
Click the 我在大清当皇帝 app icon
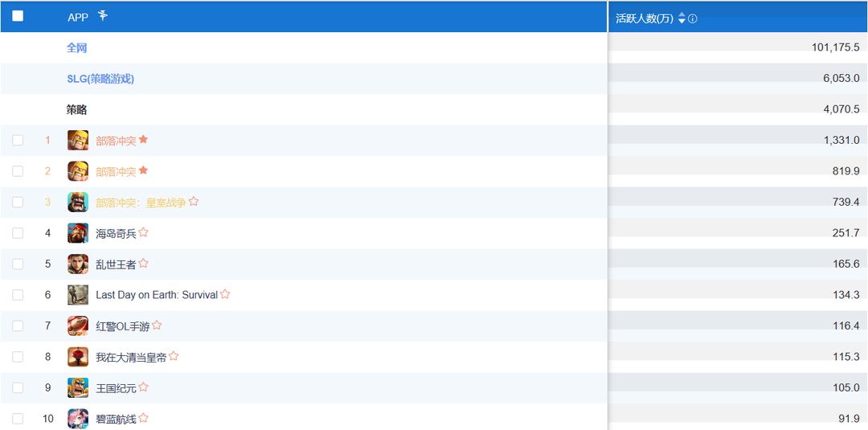(x=78, y=357)
